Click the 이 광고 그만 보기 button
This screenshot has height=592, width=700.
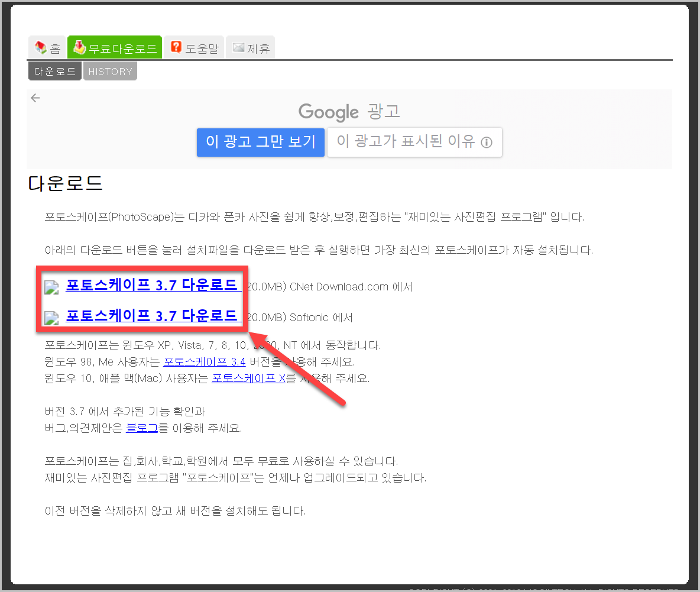tap(261, 142)
